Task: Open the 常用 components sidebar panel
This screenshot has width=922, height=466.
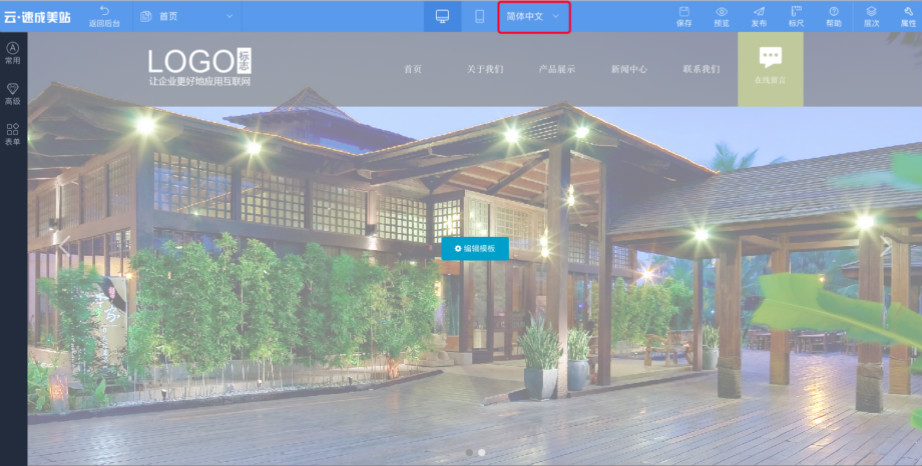Action: [12, 53]
